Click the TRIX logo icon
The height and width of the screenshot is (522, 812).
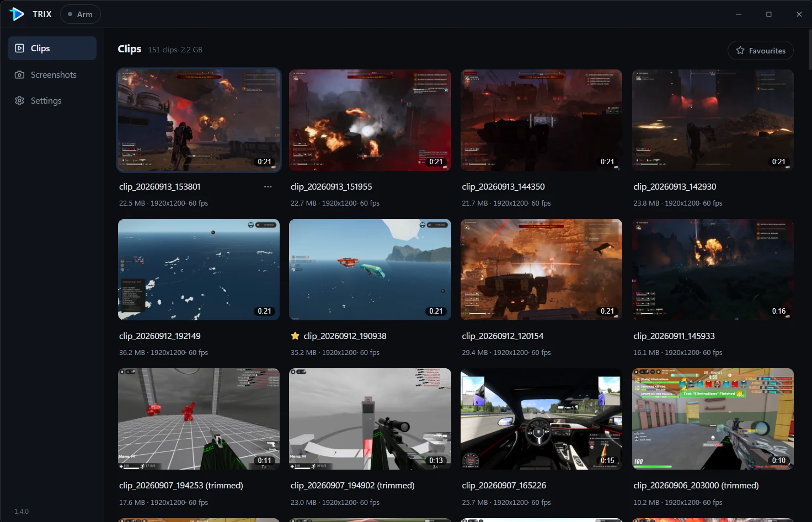[17, 14]
